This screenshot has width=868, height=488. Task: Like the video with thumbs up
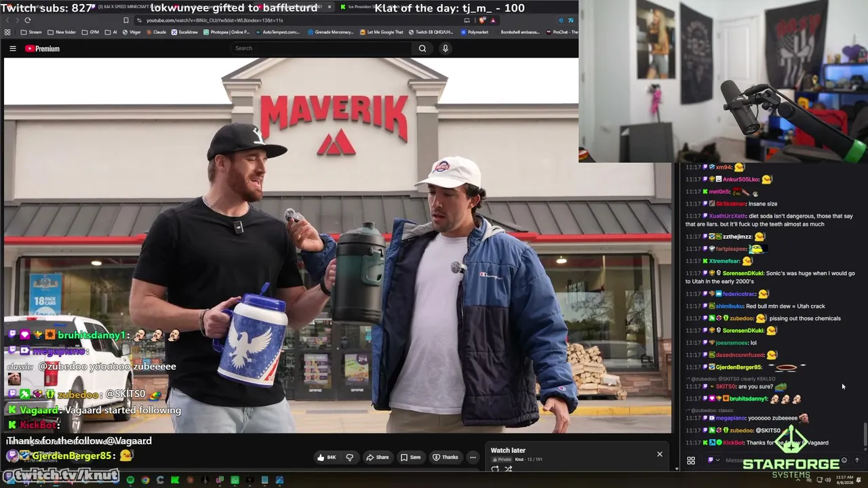(x=326, y=457)
